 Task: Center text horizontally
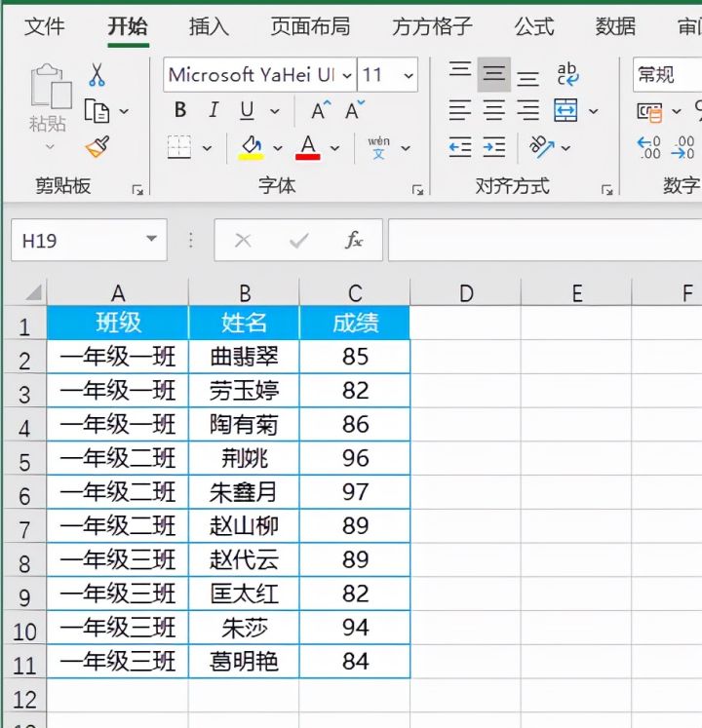click(494, 110)
